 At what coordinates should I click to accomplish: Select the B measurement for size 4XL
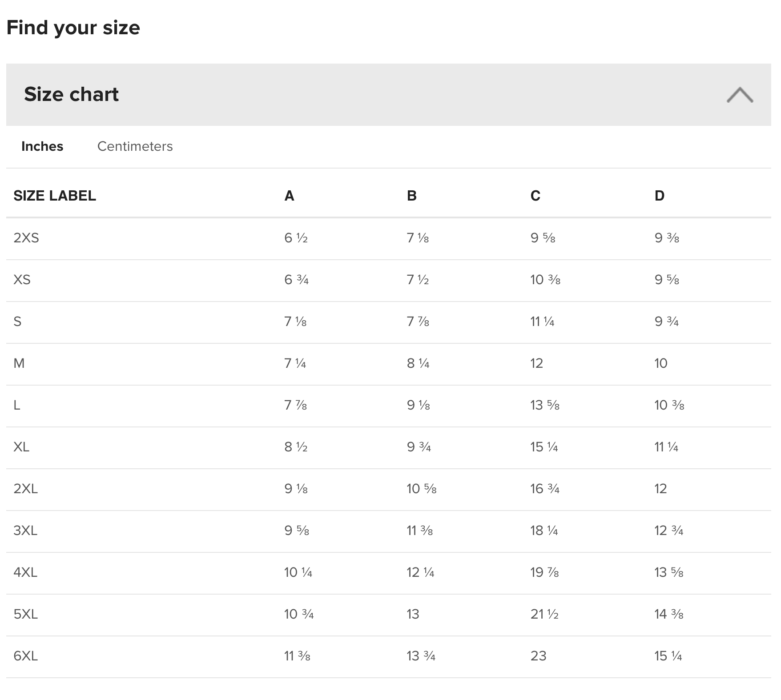420,572
